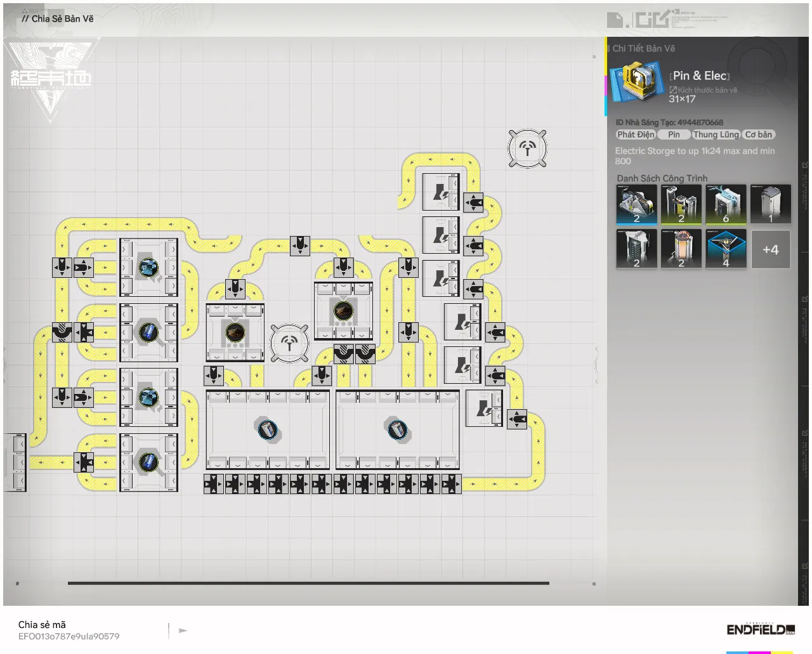The image size is (812, 654).
Task: Open the lightning building thumbnail showing count 6
Action: tap(726, 204)
